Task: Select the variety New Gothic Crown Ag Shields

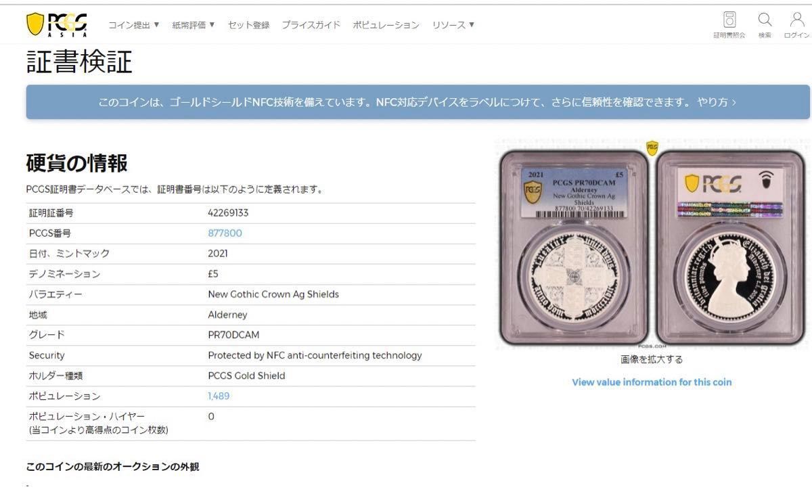Action: coord(273,294)
